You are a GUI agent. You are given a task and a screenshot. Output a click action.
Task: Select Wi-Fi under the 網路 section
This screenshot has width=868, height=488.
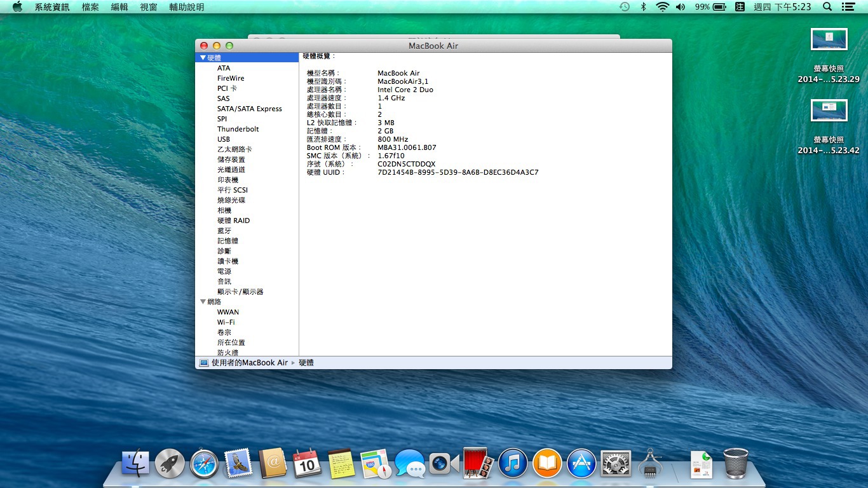click(x=226, y=322)
